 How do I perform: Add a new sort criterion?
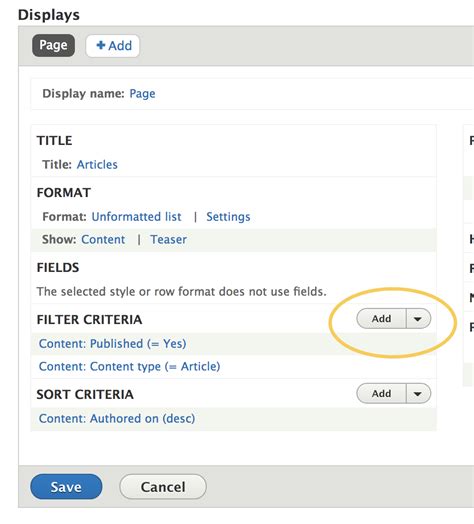381,394
